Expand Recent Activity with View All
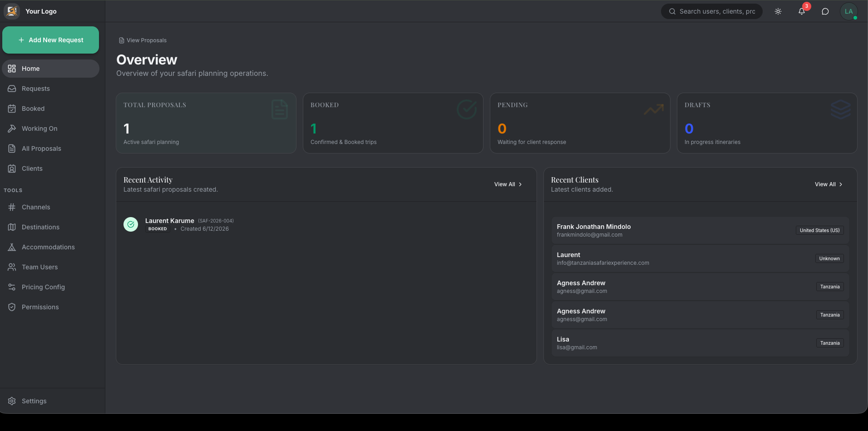This screenshot has height=431, width=868. 508,184
